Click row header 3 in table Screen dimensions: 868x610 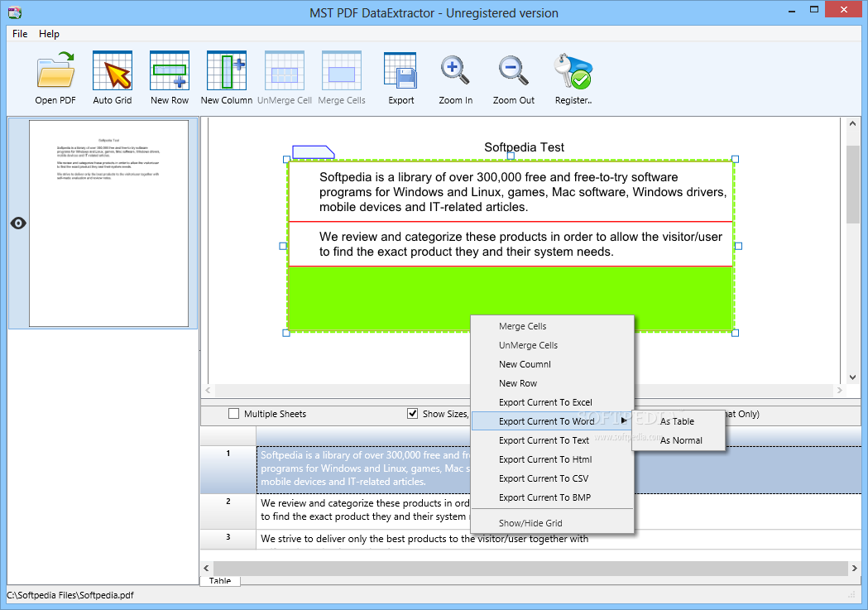pos(228,539)
